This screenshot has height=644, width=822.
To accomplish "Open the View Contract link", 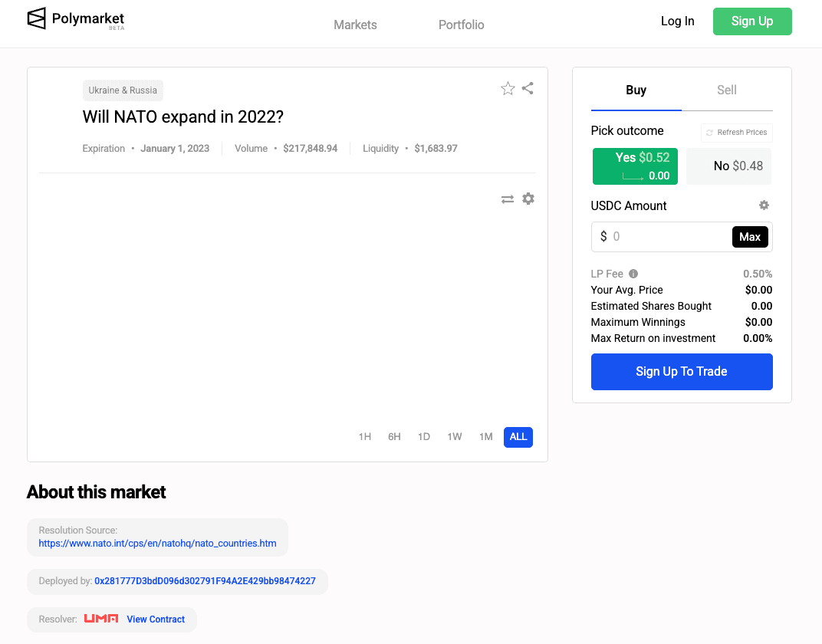I will [x=156, y=619].
